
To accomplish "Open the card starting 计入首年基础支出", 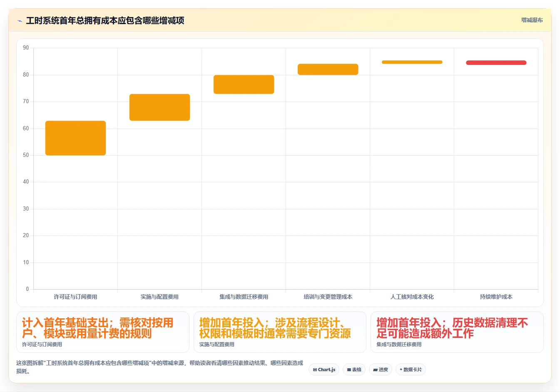I will click(103, 332).
